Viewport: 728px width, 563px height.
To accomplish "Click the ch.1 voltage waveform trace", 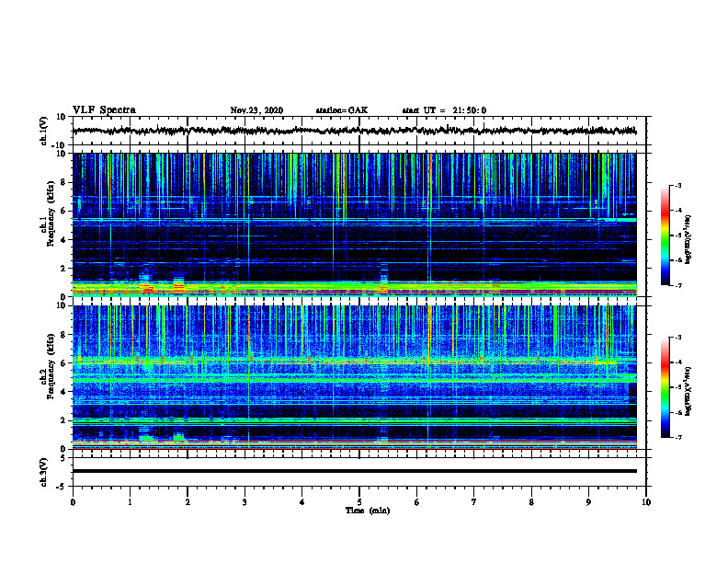I will coord(354,131).
